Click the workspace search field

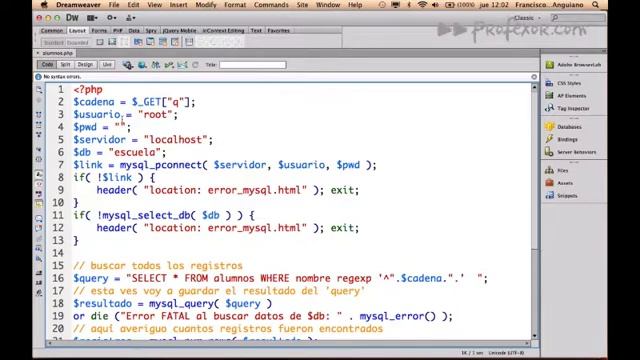click(x=578, y=18)
